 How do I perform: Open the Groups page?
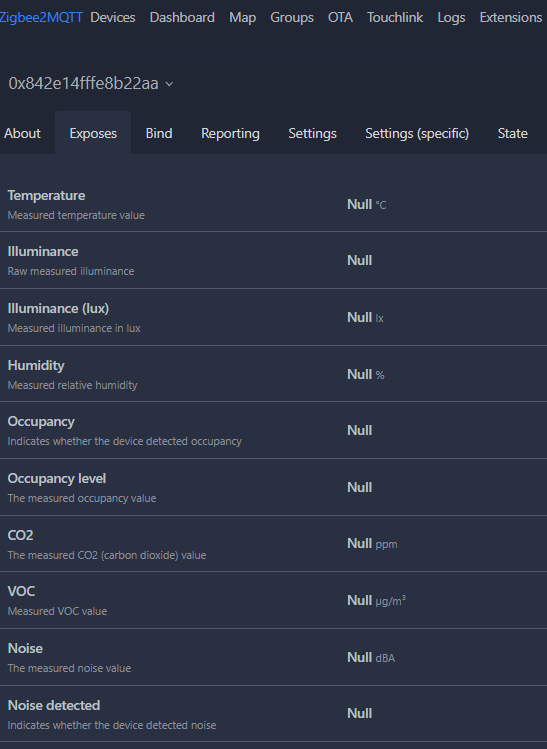(x=292, y=18)
